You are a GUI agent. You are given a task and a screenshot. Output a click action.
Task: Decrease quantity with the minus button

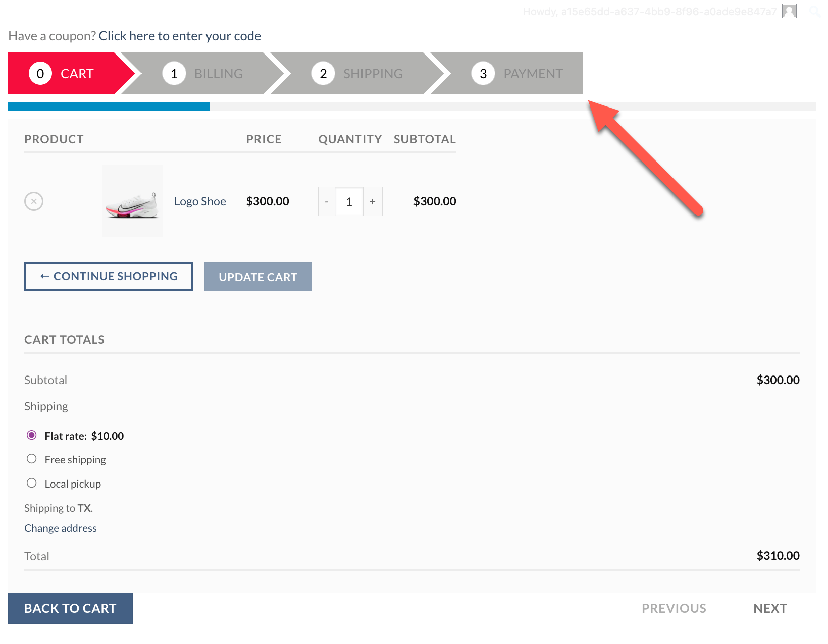pyautogui.click(x=327, y=201)
